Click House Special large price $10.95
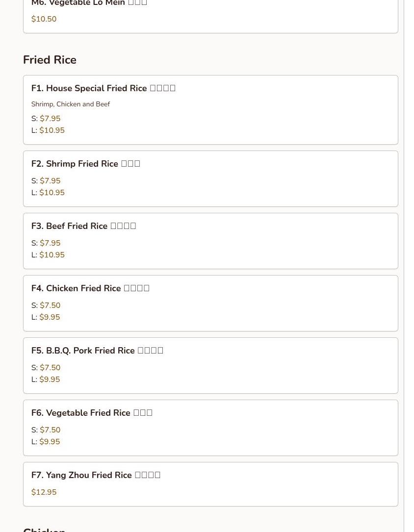 tap(52, 130)
